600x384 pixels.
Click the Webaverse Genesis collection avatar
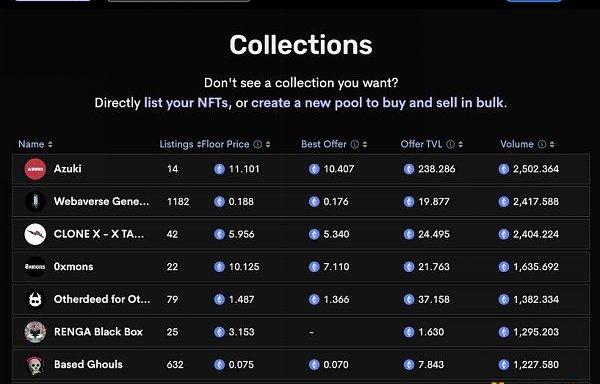pos(35,202)
